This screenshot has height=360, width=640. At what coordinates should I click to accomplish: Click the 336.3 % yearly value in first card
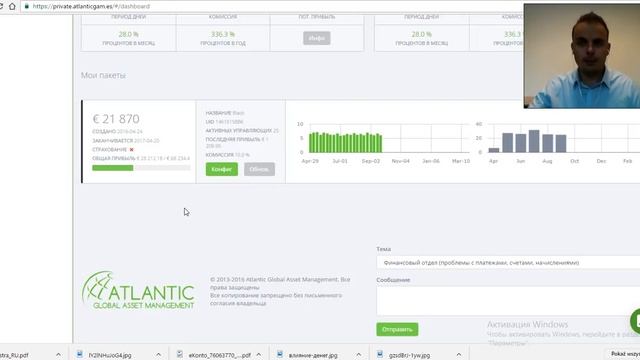(223, 34)
